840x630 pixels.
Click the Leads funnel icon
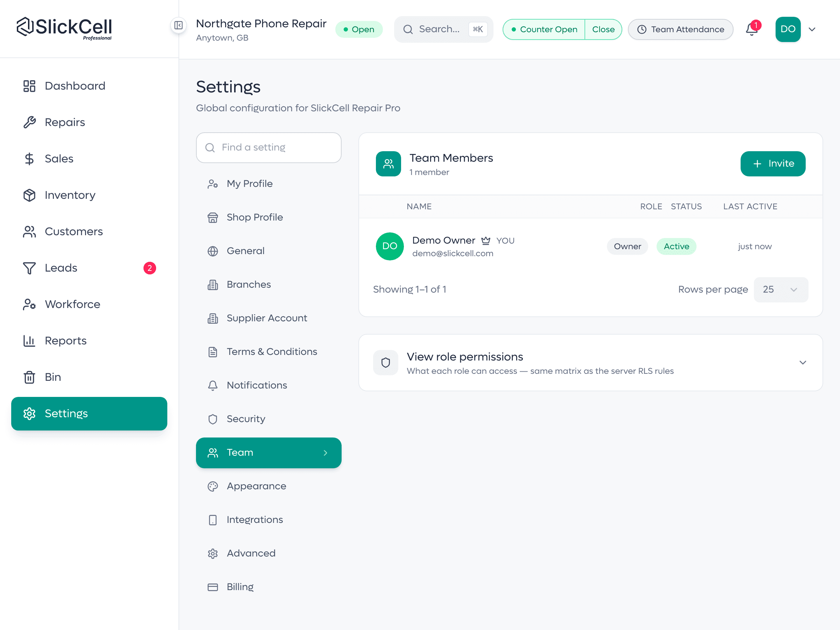click(29, 268)
